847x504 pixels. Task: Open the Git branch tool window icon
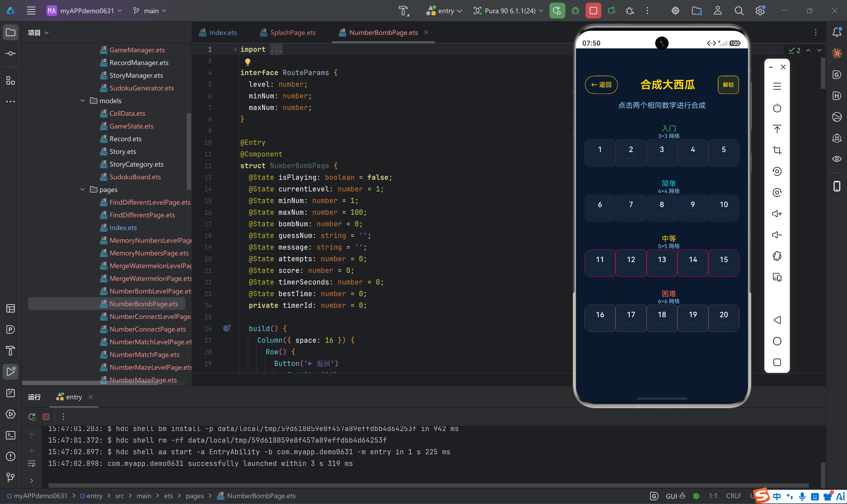pyautogui.click(x=11, y=477)
